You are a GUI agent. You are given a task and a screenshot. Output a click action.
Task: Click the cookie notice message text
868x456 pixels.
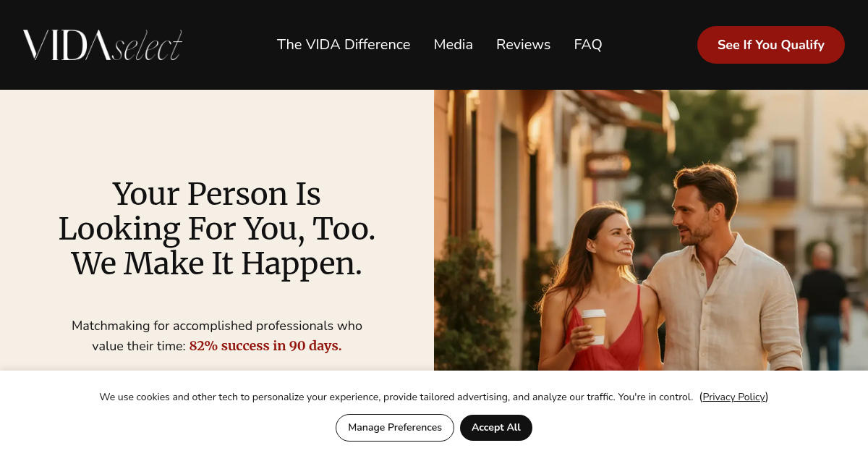click(x=396, y=397)
